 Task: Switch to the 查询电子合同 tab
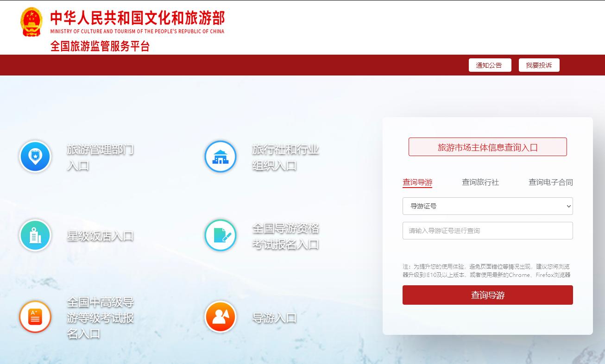550,182
